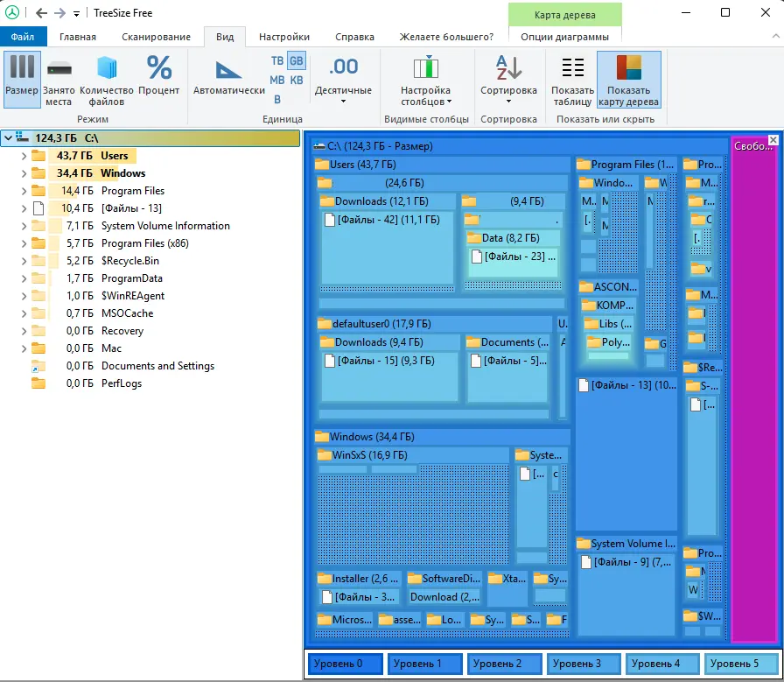
Task: Select the $WinREAgent tree row
Action: (x=150, y=296)
